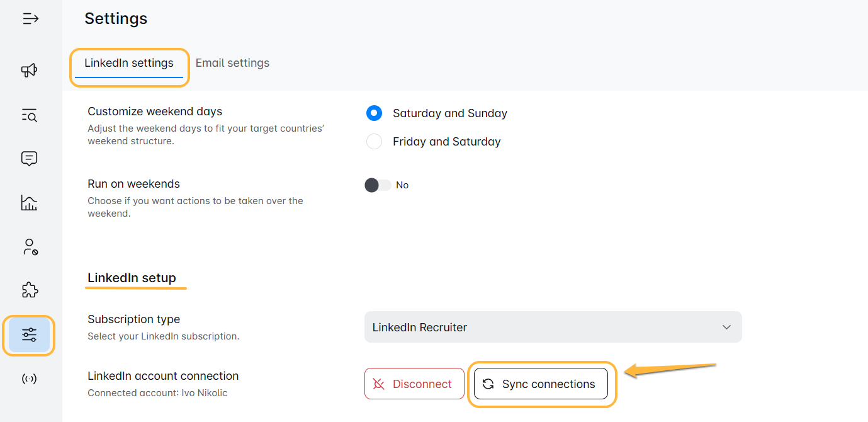Image resolution: width=868 pixels, height=422 pixels.
Task: Open the lead search list icon
Action: click(30, 115)
